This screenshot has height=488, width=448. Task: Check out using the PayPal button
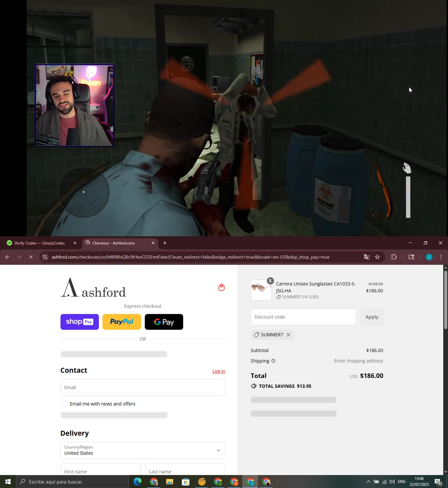coord(122,322)
